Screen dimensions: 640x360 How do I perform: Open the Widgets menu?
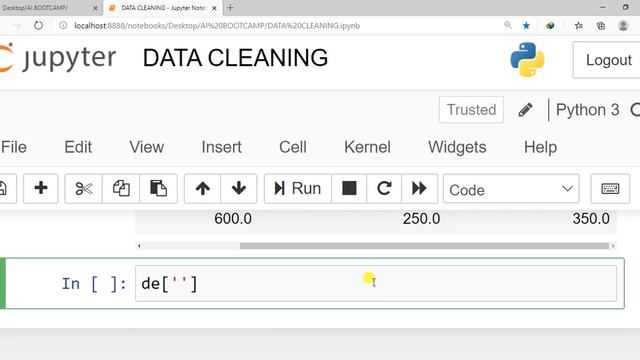coord(457,147)
